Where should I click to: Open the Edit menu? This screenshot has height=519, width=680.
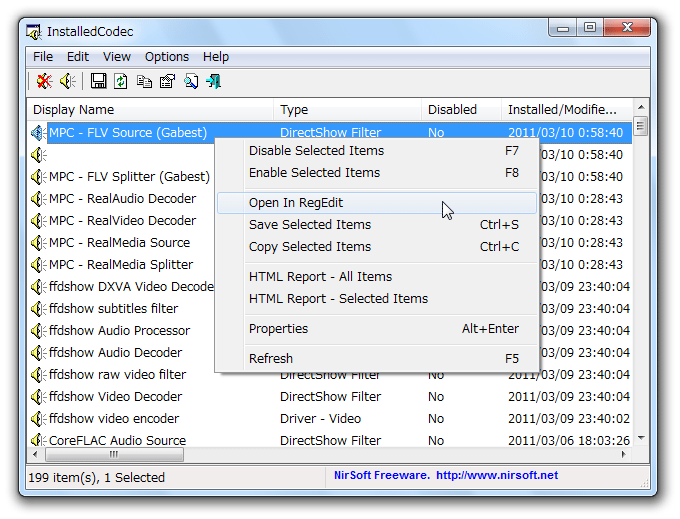(78, 57)
